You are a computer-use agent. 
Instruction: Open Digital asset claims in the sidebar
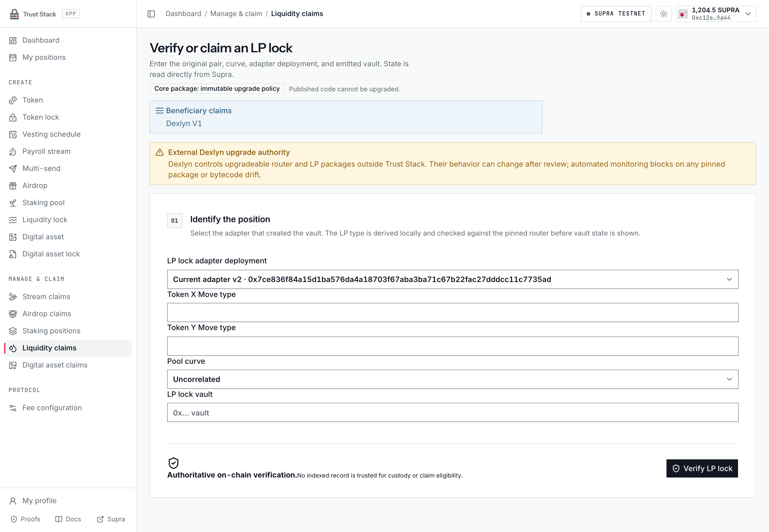click(68, 365)
